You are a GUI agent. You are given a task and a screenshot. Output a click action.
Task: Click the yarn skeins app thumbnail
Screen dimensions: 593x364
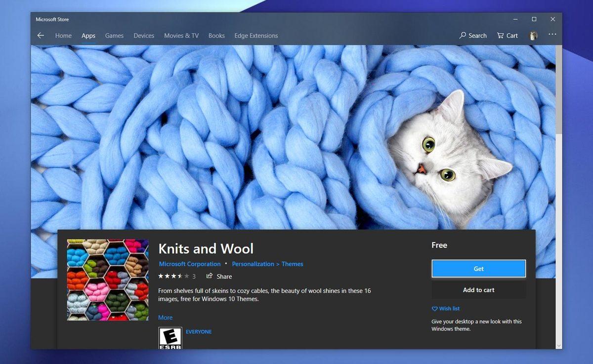[108, 280]
